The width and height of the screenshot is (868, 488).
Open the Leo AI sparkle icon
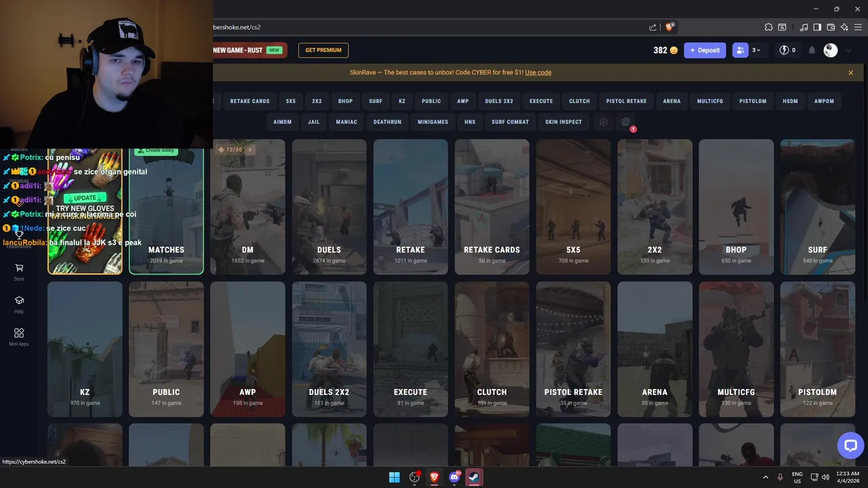tap(844, 27)
